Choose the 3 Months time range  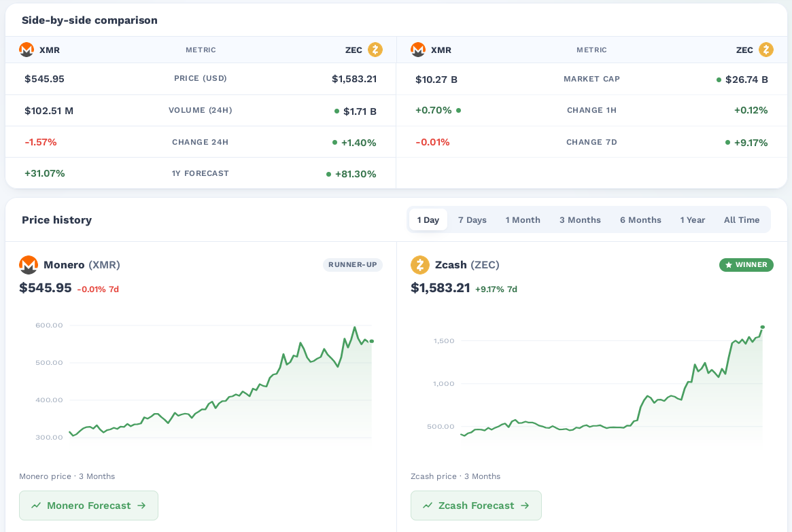[580, 219]
